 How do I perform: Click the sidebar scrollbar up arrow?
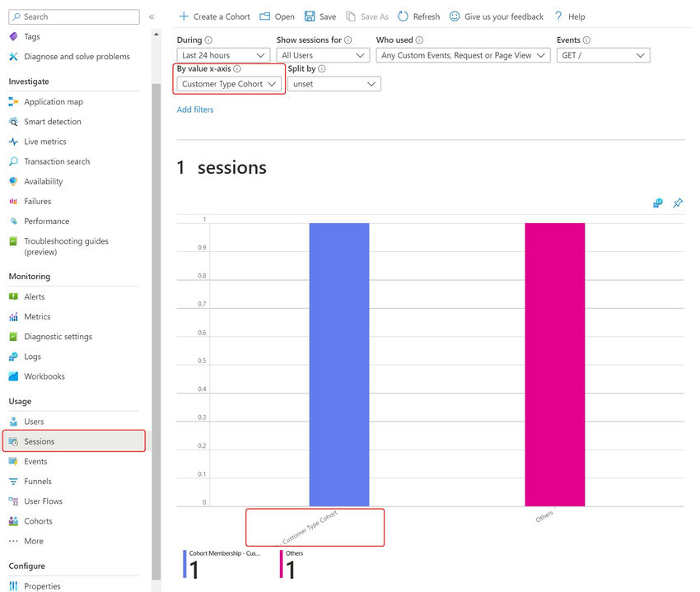pos(156,35)
